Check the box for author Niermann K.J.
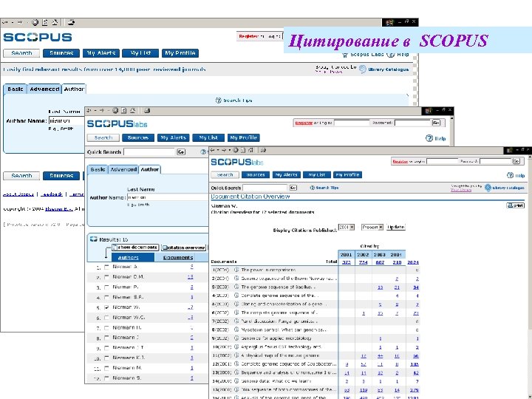Image resolution: width=532 pixels, height=399 pixels. pos(107,358)
